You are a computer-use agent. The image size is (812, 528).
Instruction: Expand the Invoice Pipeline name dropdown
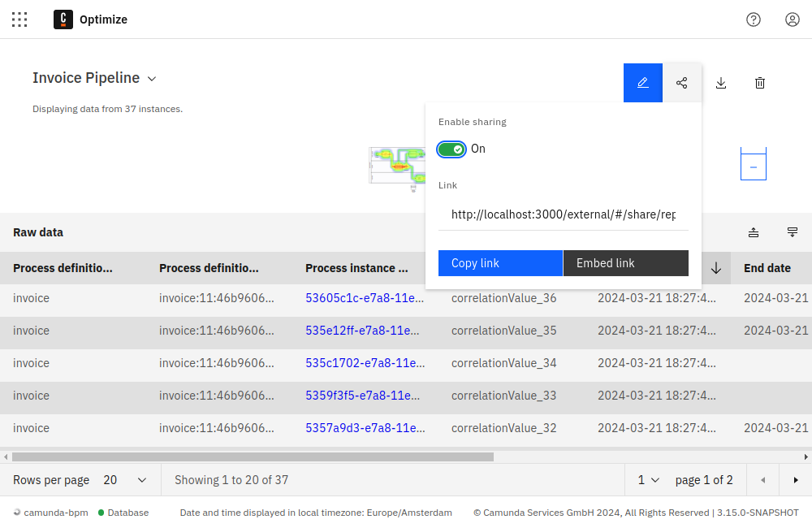(x=151, y=78)
